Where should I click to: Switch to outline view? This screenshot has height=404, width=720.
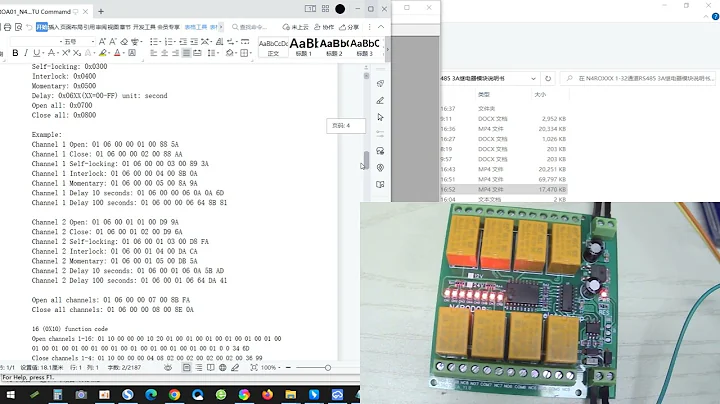(198, 367)
